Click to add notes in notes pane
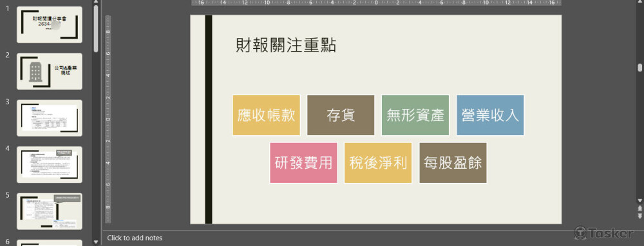This screenshot has height=246, width=644. pyautogui.click(x=135, y=238)
